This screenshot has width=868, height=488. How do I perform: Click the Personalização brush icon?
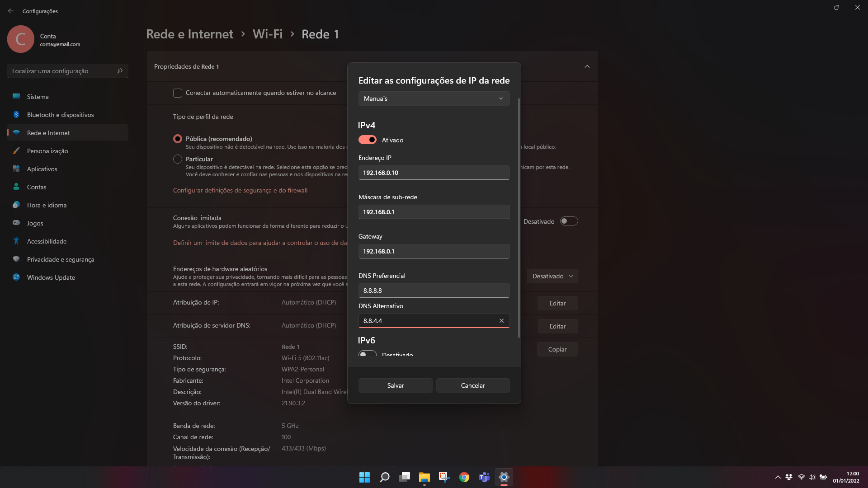point(16,150)
